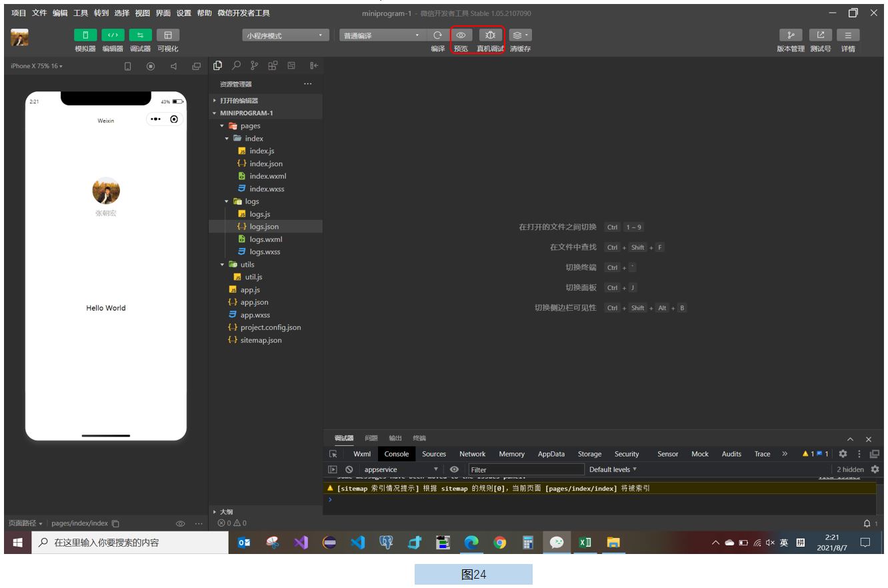Click the mini program capsule menu dots
888x588 pixels.
155,119
